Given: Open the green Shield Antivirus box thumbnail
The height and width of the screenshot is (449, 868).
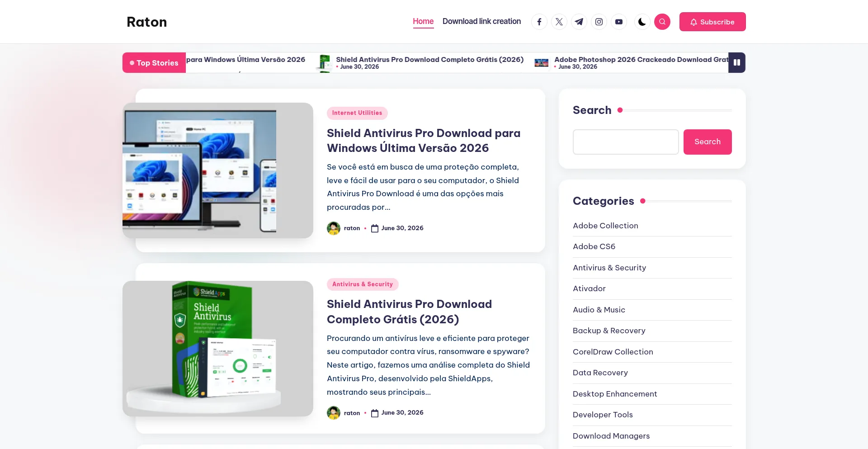Looking at the screenshot, I should pyautogui.click(x=218, y=349).
